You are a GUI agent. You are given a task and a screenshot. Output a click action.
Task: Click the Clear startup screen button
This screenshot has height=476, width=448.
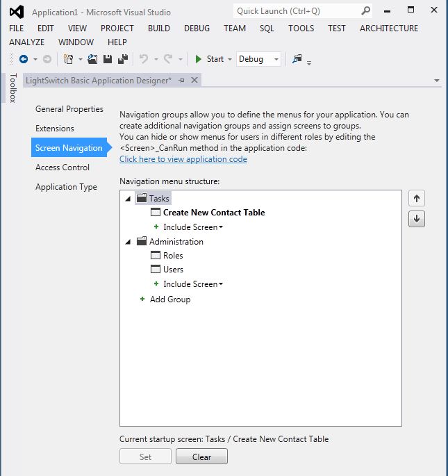click(x=201, y=457)
